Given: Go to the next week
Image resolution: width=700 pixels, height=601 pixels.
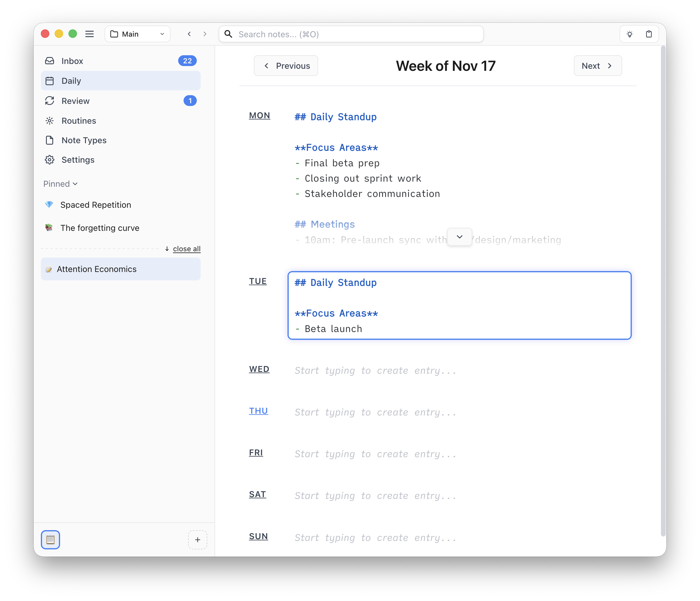Looking at the screenshot, I should (597, 65).
